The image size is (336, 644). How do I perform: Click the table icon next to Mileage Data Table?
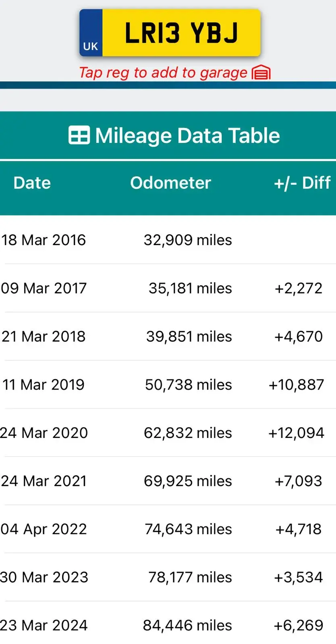pos(79,135)
